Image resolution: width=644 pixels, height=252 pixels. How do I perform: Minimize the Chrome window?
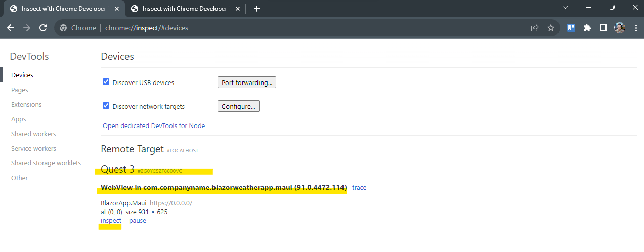[588, 8]
